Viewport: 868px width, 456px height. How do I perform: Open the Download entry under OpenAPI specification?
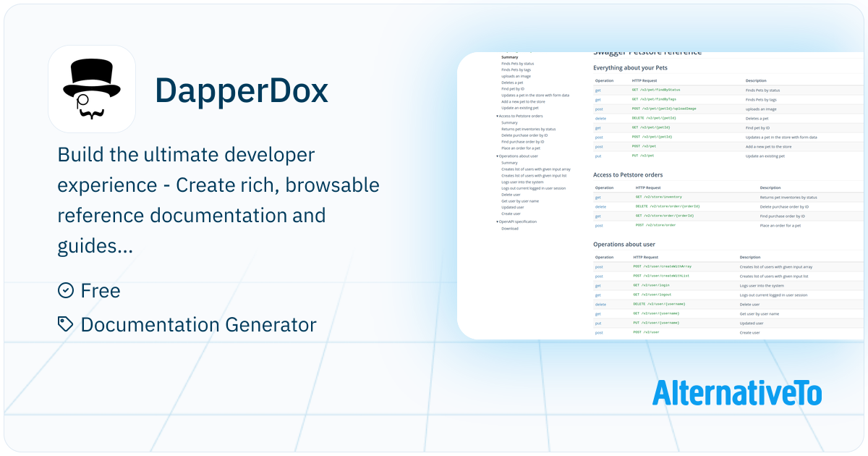pyautogui.click(x=510, y=228)
